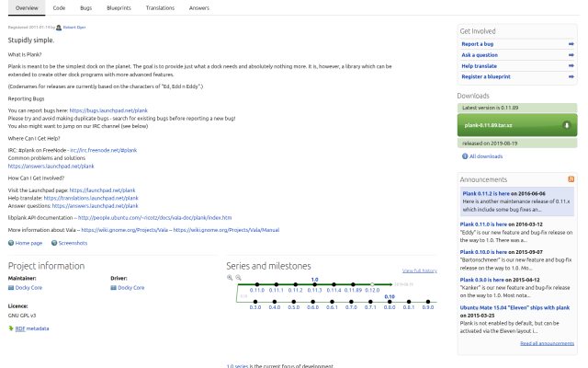Open the wiki.gnome.org Projects/Vala link
The image size is (588, 368).
(125, 230)
